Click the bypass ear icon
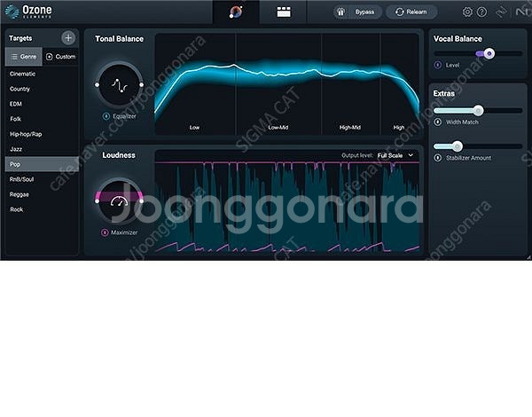The image size is (532, 417). pos(340,12)
